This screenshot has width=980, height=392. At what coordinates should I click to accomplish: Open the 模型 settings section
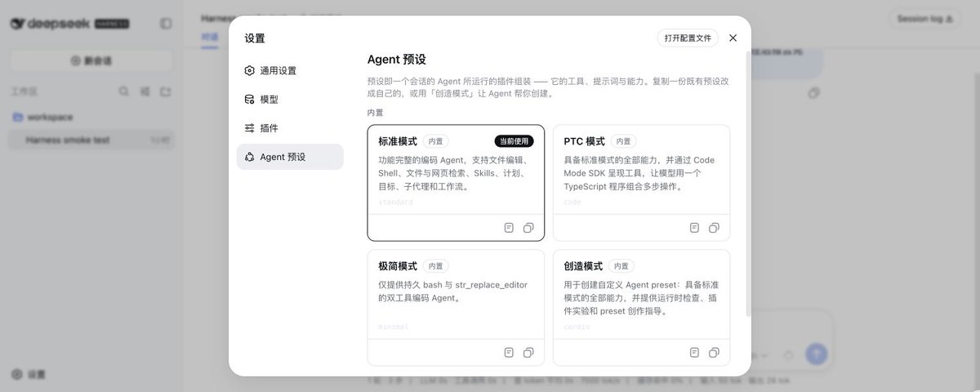(290, 100)
